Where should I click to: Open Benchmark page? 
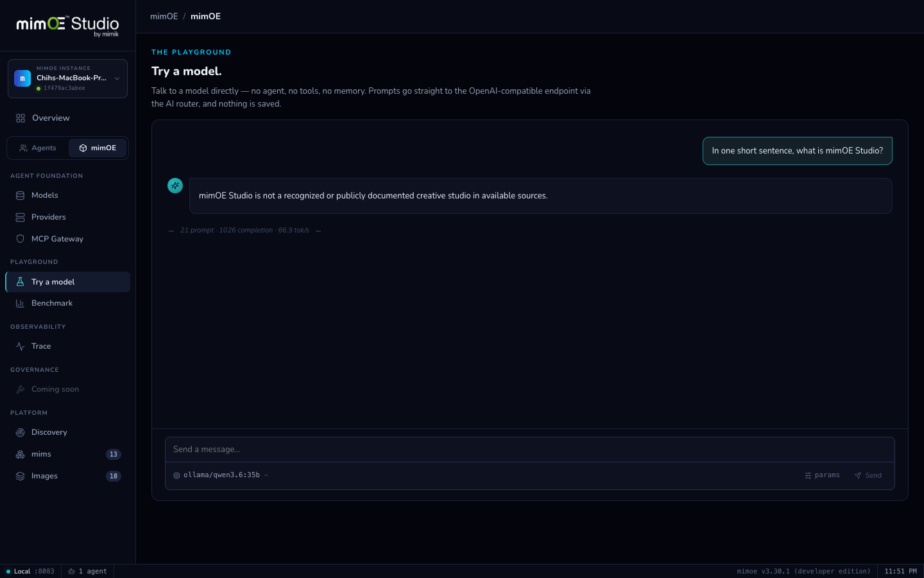pos(67,303)
